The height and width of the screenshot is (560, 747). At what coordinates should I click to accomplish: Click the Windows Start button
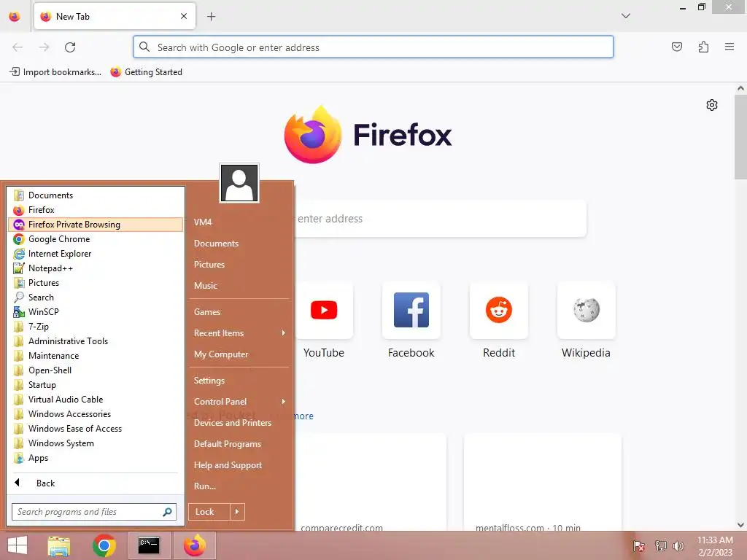coord(18,545)
